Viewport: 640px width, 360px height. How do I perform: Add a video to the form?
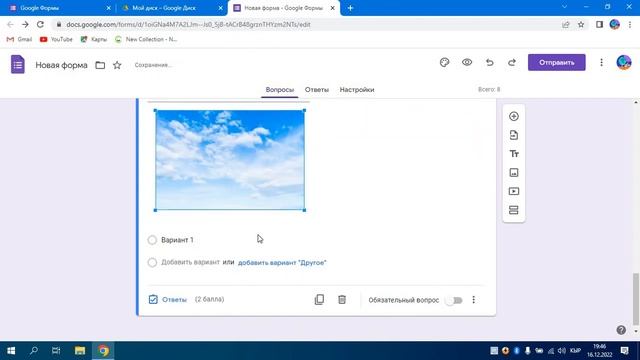[x=514, y=191]
